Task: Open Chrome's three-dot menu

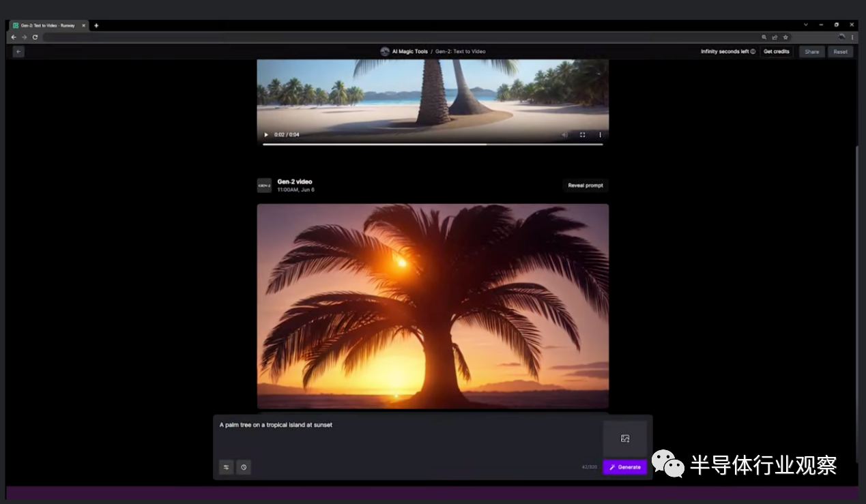Action: [x=852, y=38]
